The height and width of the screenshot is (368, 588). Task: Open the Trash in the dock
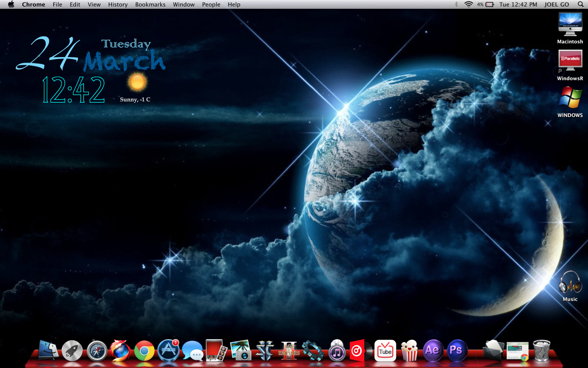[541, 350]
